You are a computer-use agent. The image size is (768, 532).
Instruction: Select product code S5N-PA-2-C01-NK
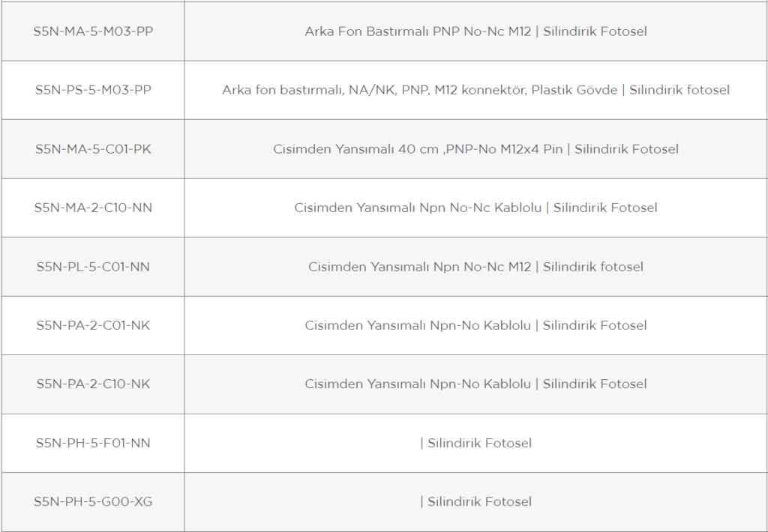[x=93, y=325]
